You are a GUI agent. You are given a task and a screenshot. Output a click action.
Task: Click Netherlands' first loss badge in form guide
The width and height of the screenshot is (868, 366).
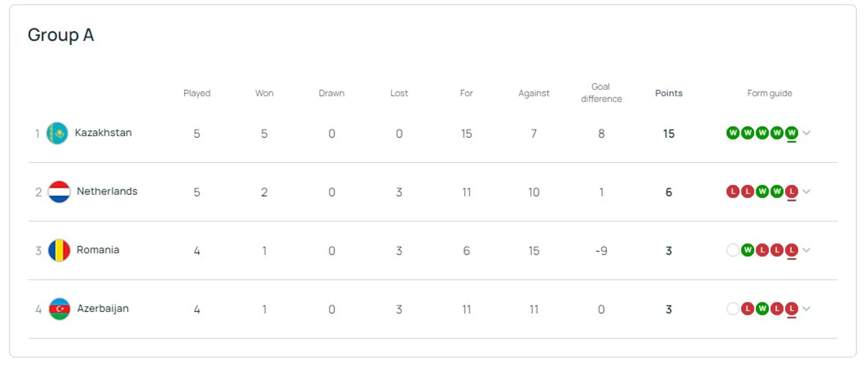tap(733, 192)
